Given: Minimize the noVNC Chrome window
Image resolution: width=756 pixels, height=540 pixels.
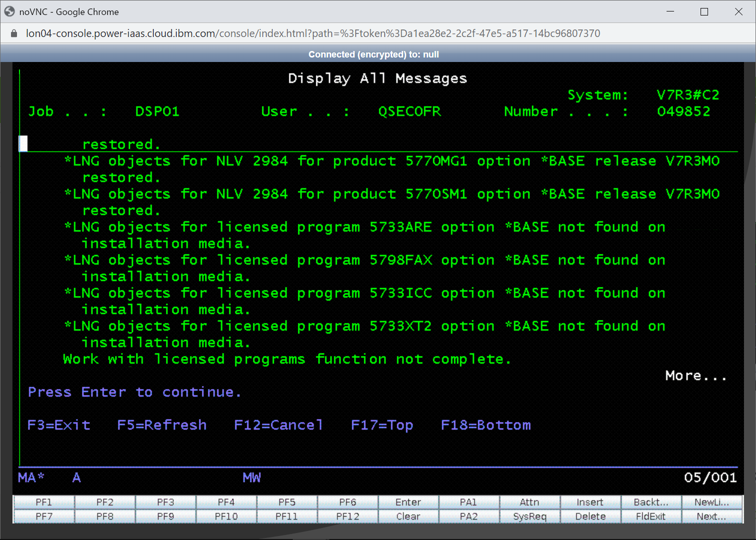Looking at the screenshot, I should point(671,11).
